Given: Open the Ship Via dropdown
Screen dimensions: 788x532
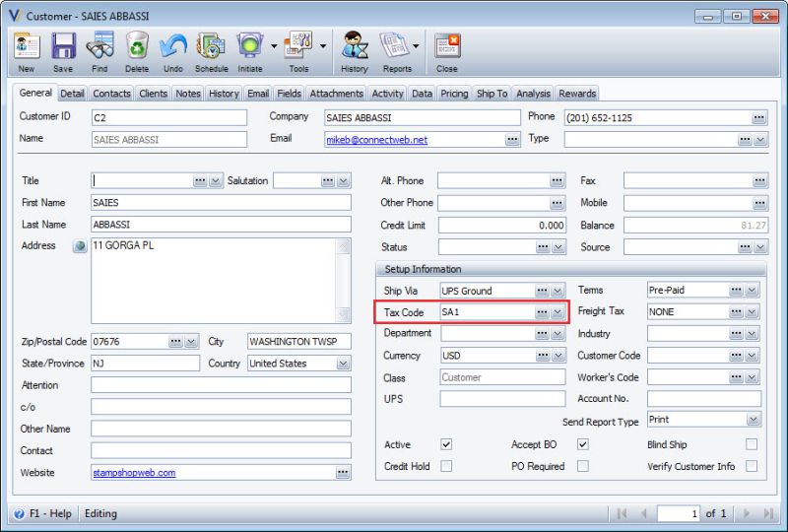Looking at the screenshot, I should coord(557,291).
